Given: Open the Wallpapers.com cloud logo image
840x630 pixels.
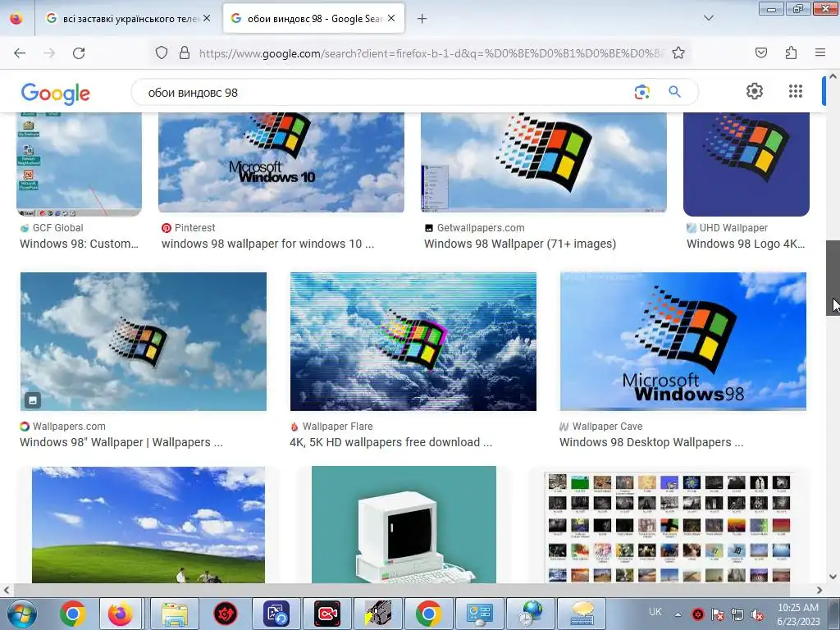Looking at the screenshot, I should tap(143, 342).
